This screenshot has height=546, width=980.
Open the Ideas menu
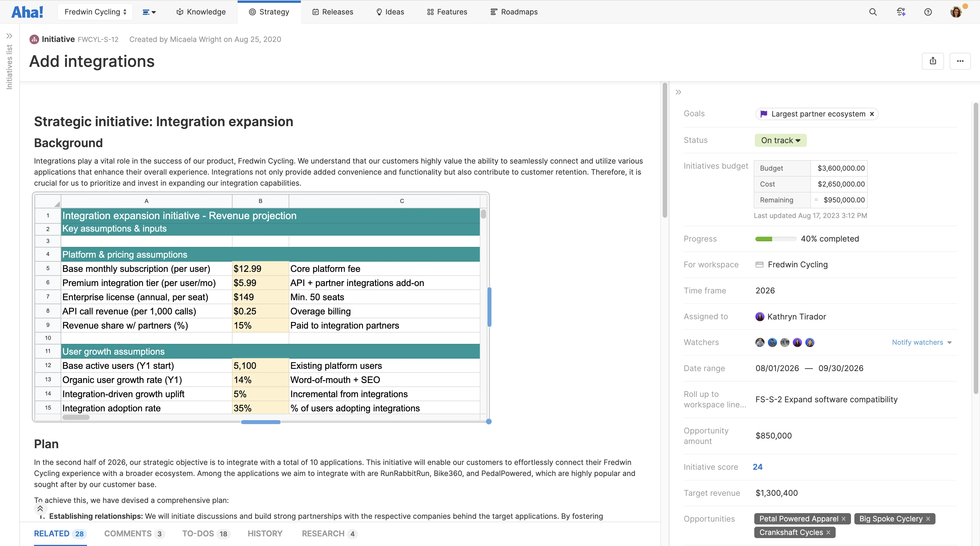pos(390,12)
